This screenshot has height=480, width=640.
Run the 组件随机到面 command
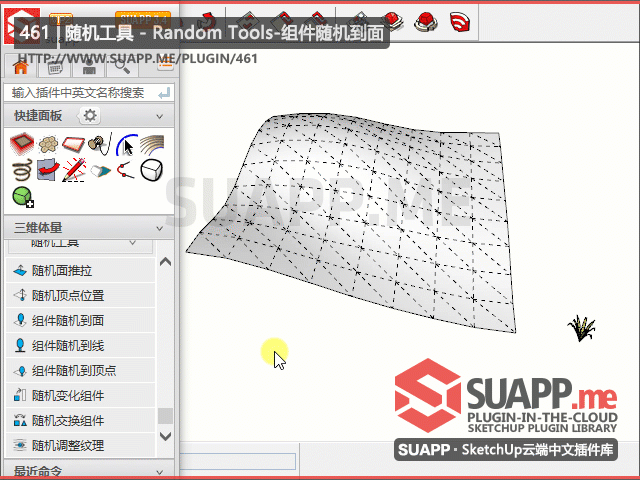80,321
